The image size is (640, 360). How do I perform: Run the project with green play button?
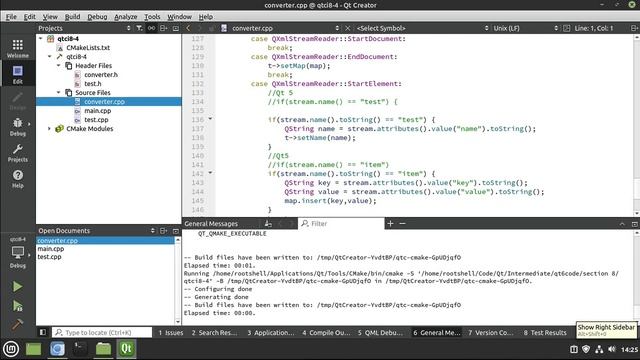[18, 287]
